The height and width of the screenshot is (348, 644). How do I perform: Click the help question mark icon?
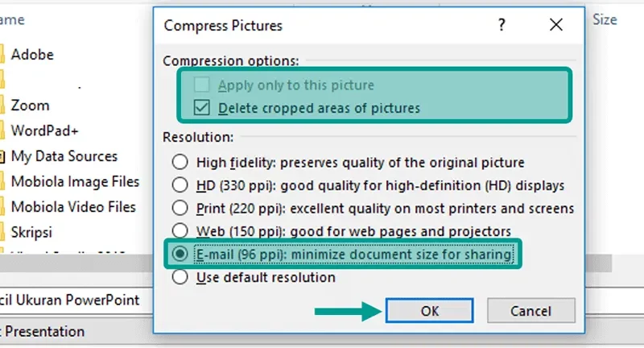502,25
